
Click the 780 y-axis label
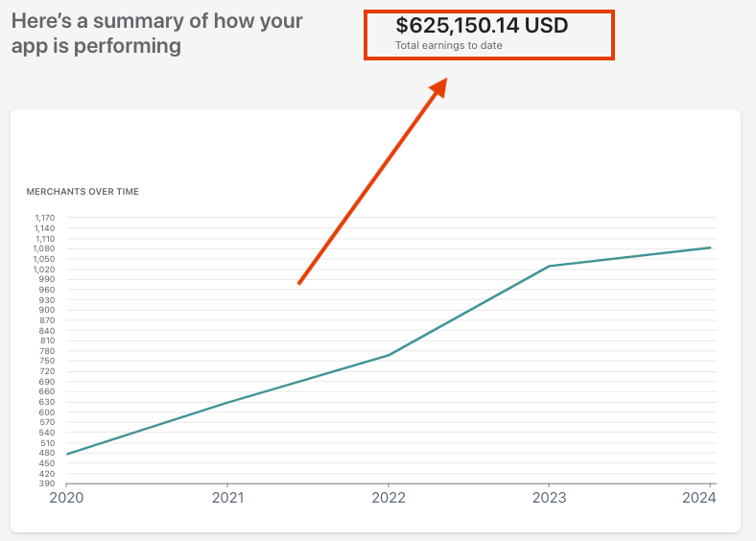tap(47, 351)
